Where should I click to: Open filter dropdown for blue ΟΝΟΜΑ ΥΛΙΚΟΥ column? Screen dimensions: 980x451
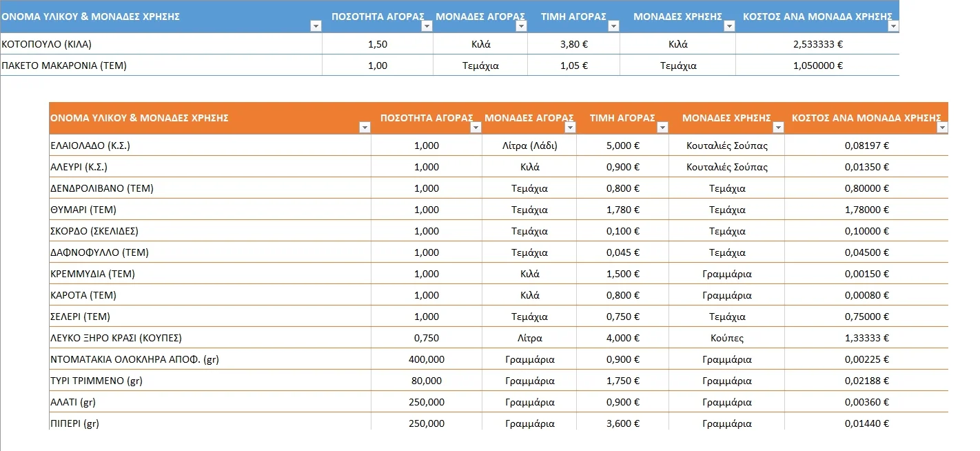tap(316, 26)
